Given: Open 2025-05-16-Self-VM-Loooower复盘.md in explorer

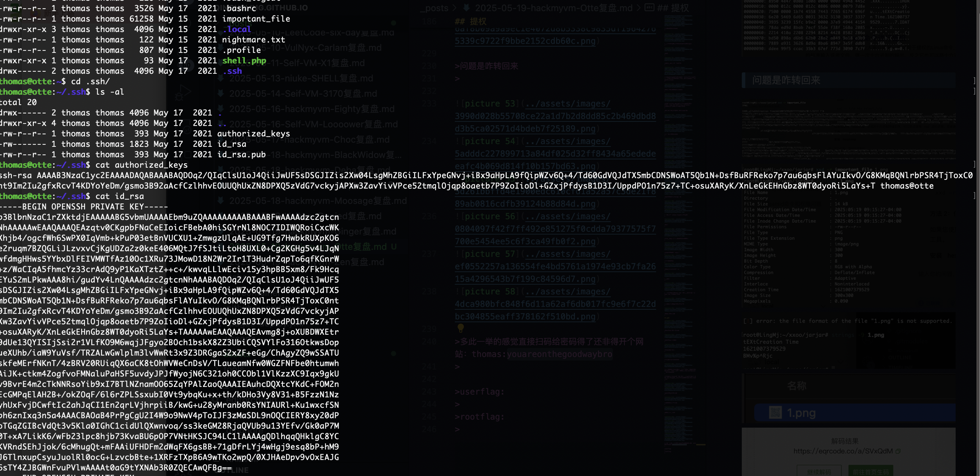Looking at the screenshot, I should pos(313,124).
